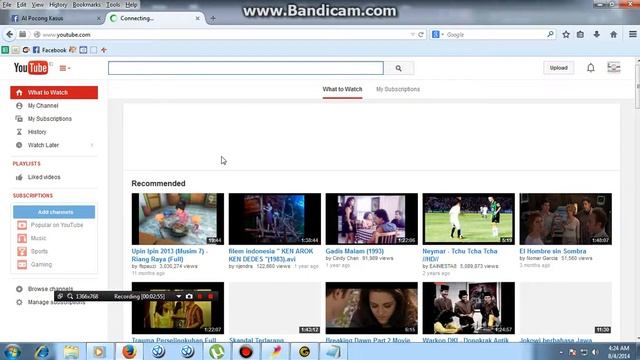This screenshot has width=640, height=360.
Task: Open the Bandicam taskbar icon
Action: pyautogui.click(x=246, y=351)
